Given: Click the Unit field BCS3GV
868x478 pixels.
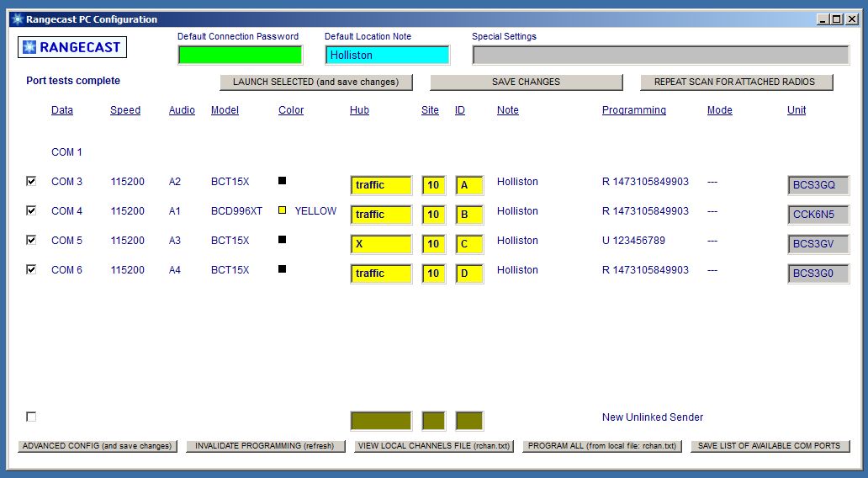Looking at the screenshot, I should pos(818,244).
